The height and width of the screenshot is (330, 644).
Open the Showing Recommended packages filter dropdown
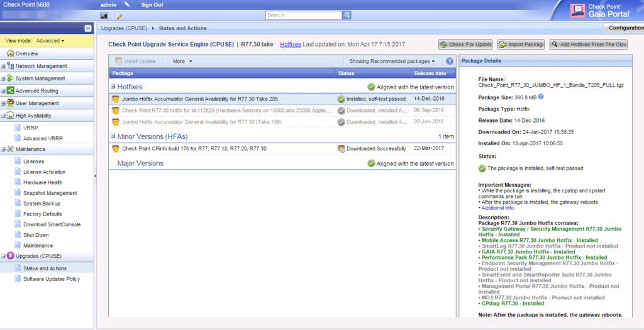click(392, 61)
